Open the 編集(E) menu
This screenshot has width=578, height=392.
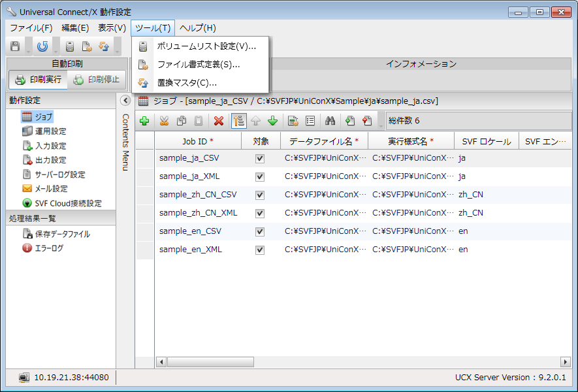click(75, 28)
